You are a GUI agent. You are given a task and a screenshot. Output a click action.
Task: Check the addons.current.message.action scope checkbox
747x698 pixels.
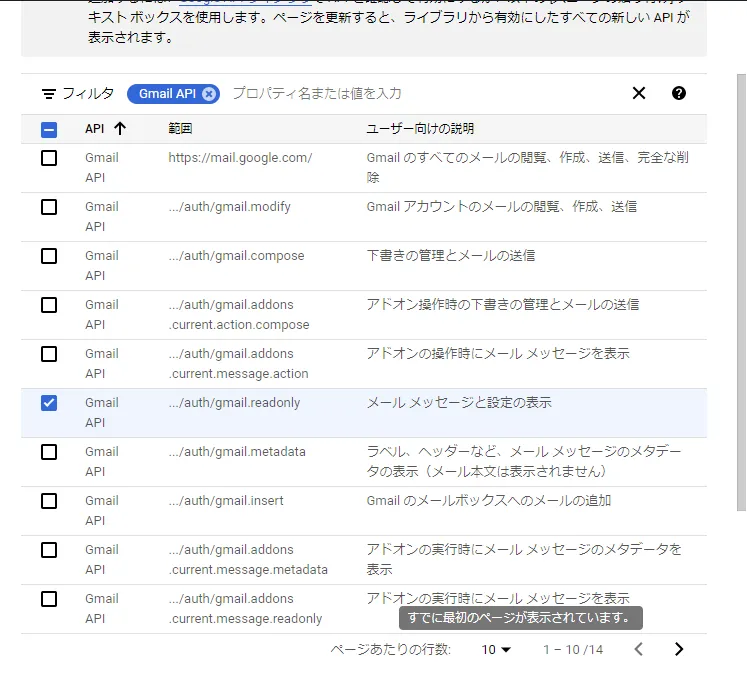49,354
